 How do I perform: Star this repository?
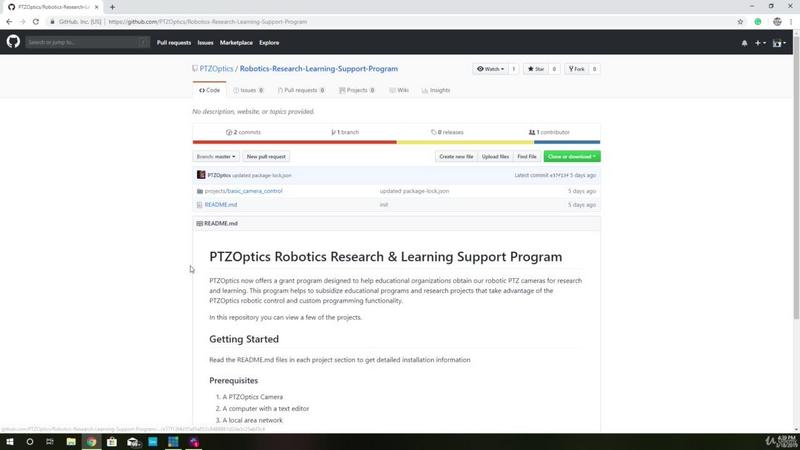click(536, 69)
